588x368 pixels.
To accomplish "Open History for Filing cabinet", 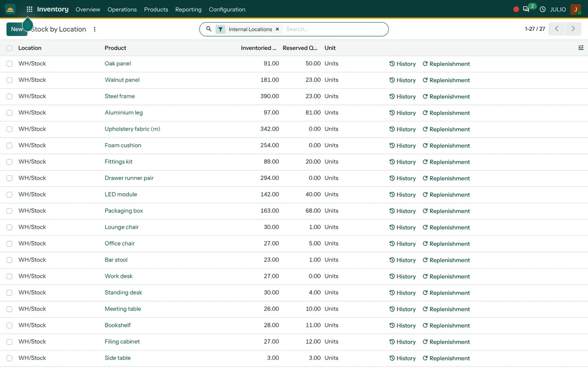I will coord(402,342).
